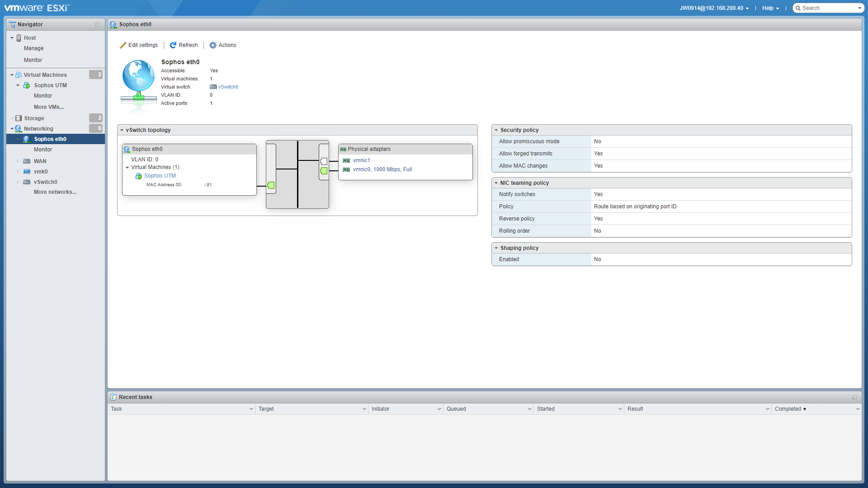
Task: Select Sophos eth0 port group icon in Navigator
Action: click(26, 139)
